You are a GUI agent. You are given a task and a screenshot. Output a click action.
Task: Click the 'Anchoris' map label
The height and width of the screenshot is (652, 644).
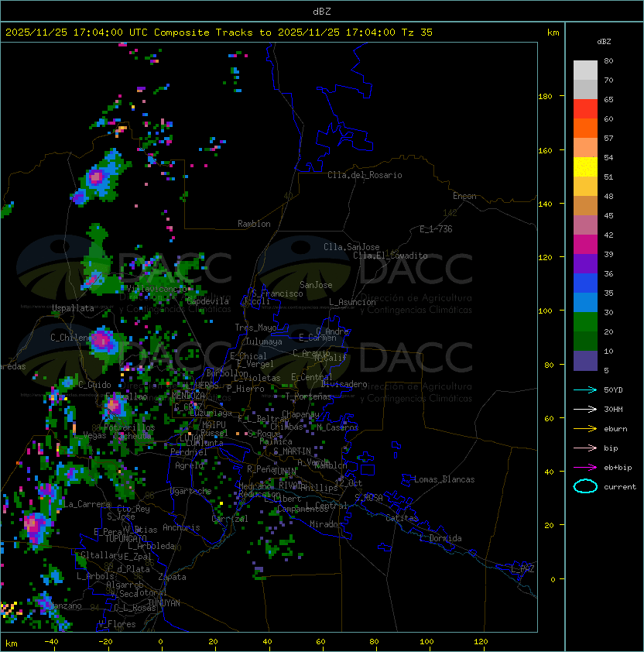[x=181, y=527]
